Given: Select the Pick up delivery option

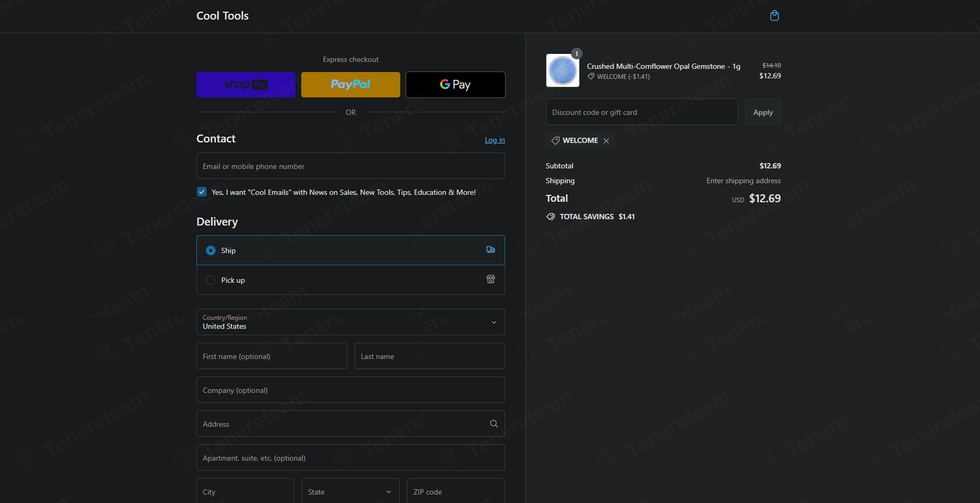Looking at the screenshot, I should click(211, 280).
